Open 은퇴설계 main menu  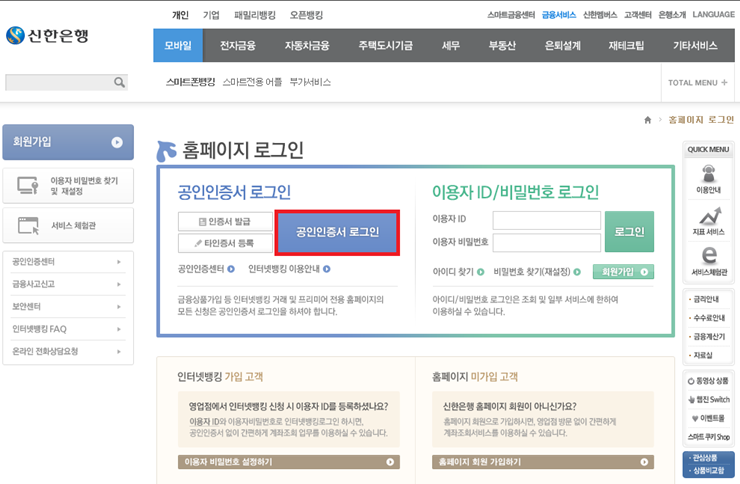coord(563,45)
